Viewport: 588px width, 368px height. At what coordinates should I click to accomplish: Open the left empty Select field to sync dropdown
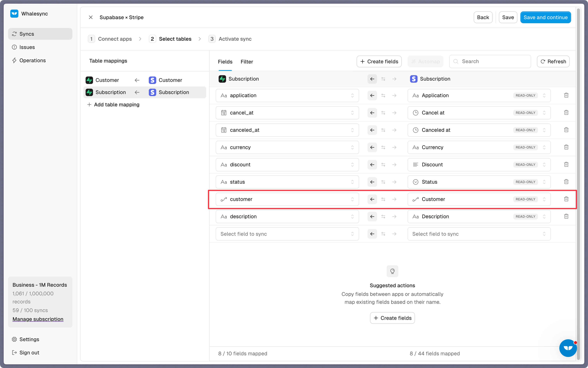tap(287, 234)
